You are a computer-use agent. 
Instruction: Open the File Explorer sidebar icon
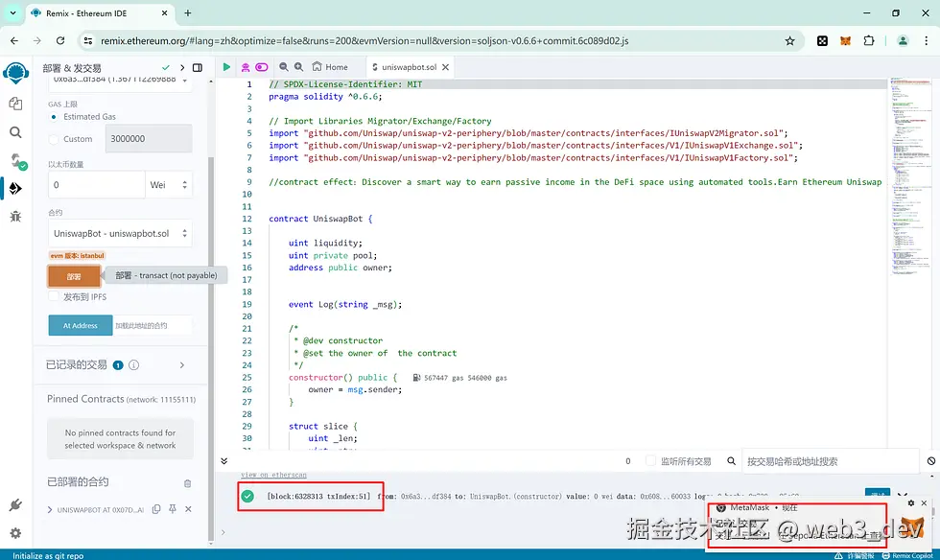(15, 104)
